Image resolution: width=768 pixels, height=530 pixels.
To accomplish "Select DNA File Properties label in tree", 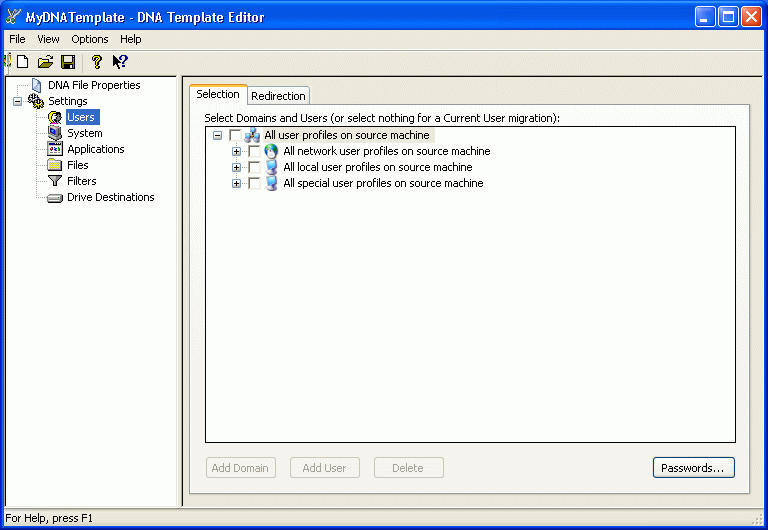I will (x=94, y=85).
